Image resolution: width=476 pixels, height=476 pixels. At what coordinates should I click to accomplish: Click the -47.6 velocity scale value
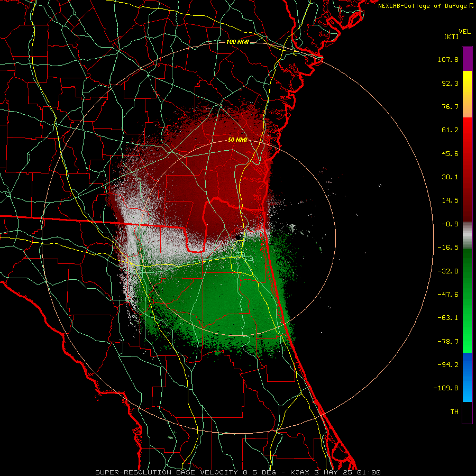(x=448, y=295)
